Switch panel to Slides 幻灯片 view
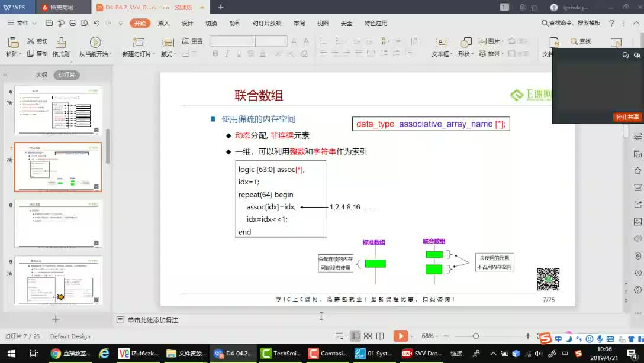Image resolution: width=644 pixels, height=363 pixels. pyautogui.click(x=66, y=75)
